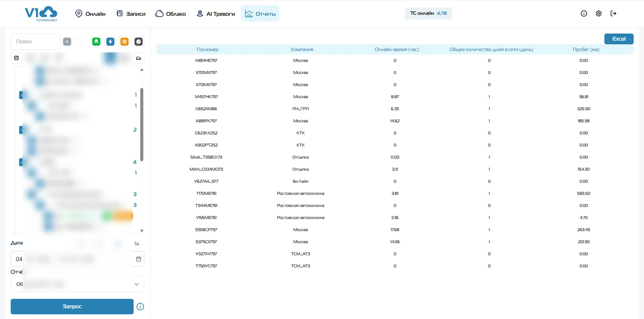Select the Отчеты tab
Image resolution: width=644 pixels, height=319 pixels.
pos(260,14)
